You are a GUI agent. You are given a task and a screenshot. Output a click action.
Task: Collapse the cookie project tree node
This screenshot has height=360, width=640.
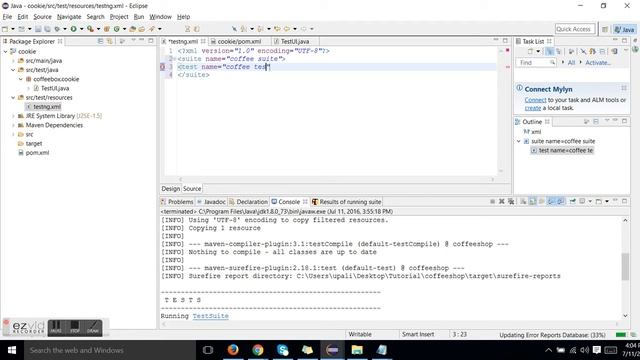(6, 51)
